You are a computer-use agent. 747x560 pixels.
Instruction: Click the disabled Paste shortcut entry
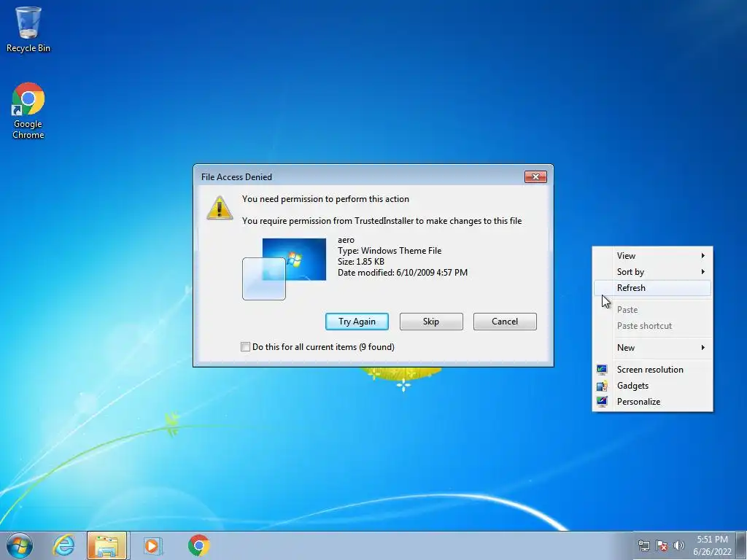(x=652, y=326)
